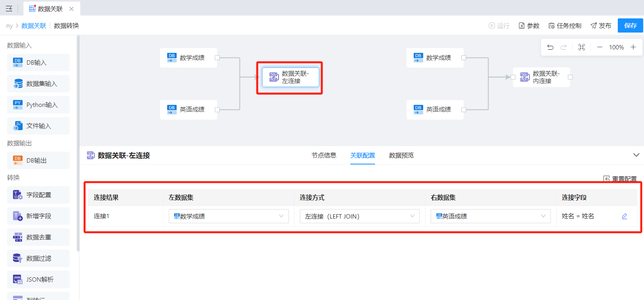The height and width of the screenshot is (300, 644).
Task: Click the undo arrow in canvas toolbar
Action: pyautogui.click(x=550, y=47)
